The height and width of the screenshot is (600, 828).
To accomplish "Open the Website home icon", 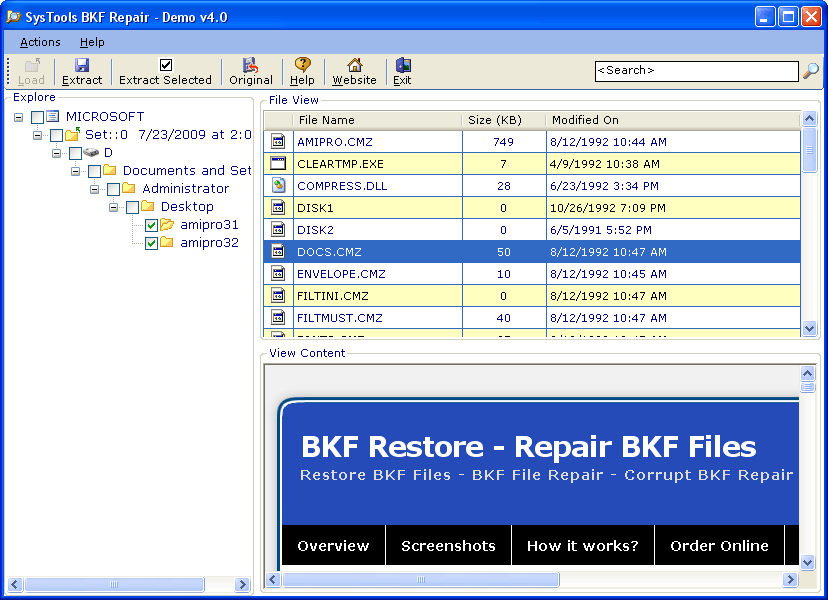I will tap(354, 65).
